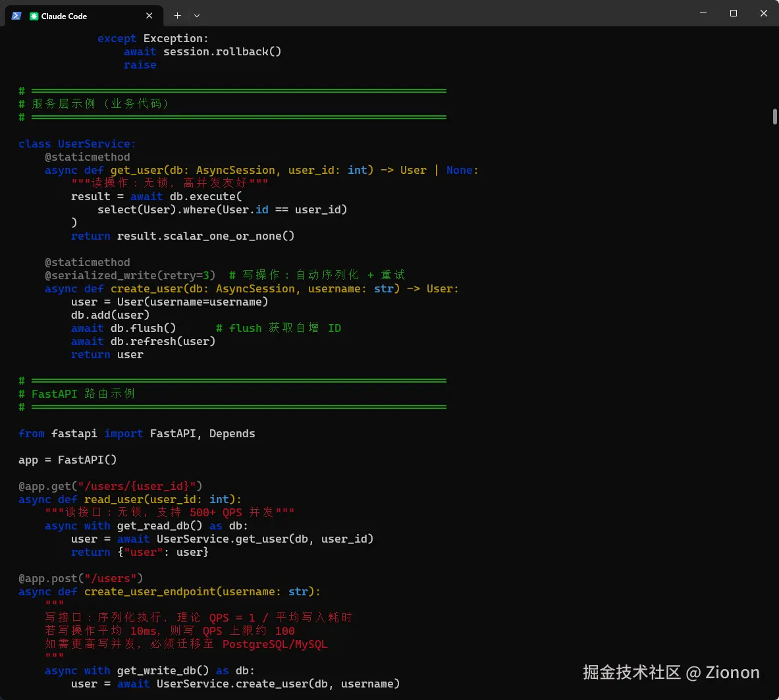Click '@app.get("/users/{user_id}")' decorator
The width and height of the screenshot is (779, 700).
(110, 486)
